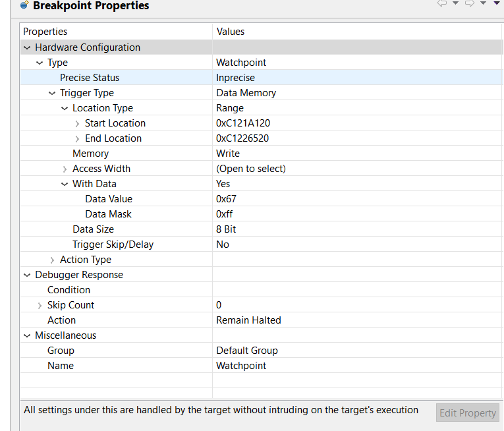Collapse the With Data node
This screenshot has width=504, height=431.
point(65,185)
